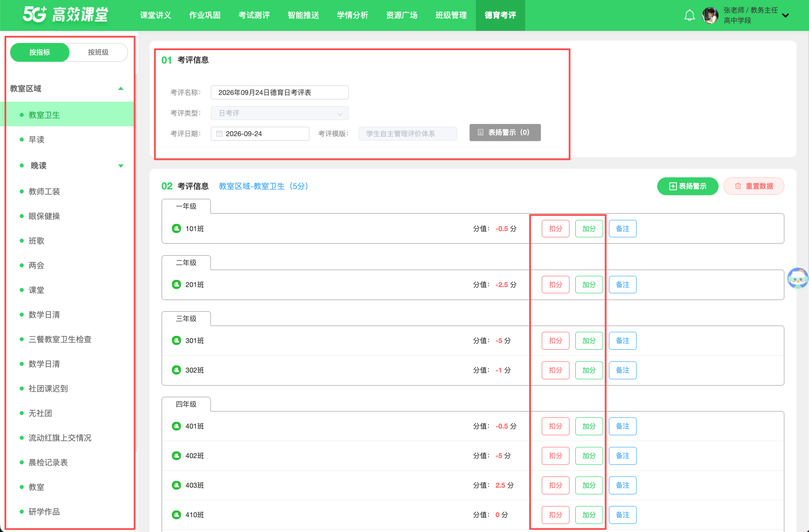Click the green icon beside 402班
The height and width of the screenshot is (532, 809).
point(176,455)
